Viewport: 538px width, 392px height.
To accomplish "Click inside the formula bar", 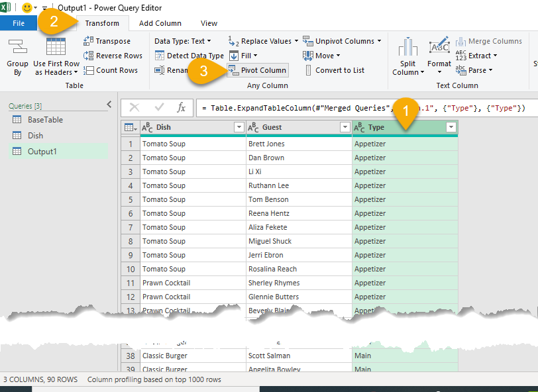I will coord(364,108).
